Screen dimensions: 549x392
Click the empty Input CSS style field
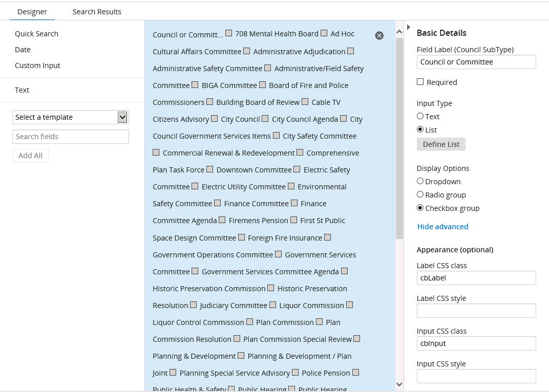(476, 376)
